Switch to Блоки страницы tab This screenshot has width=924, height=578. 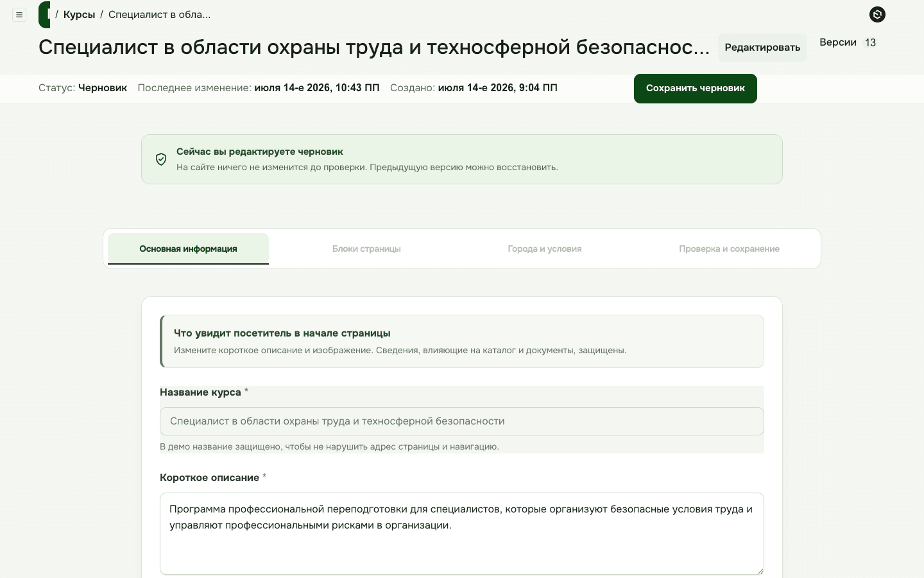[x=366, y=249]
